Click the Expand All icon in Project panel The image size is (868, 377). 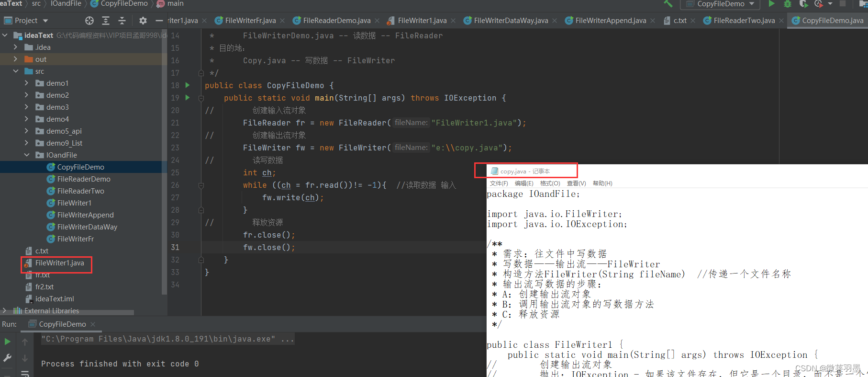(x=106, y=21)
